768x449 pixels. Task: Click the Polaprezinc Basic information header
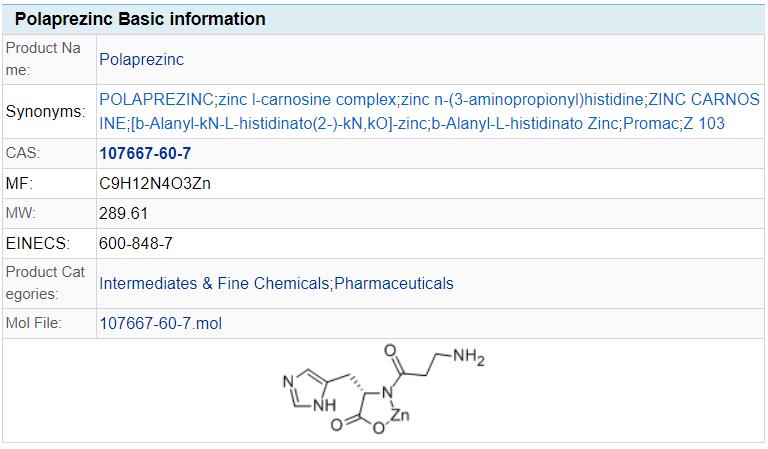[140, 19]
